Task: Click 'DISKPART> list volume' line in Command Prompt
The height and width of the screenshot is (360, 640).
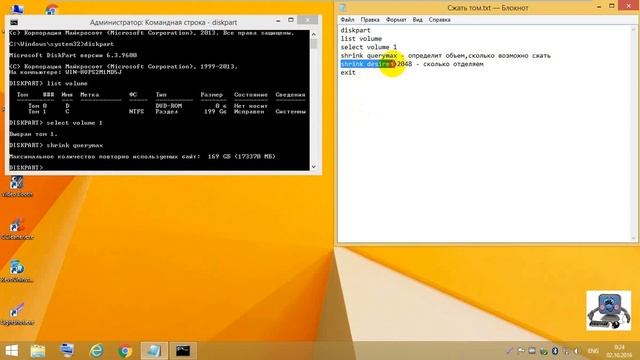Action: click(48, 83)
